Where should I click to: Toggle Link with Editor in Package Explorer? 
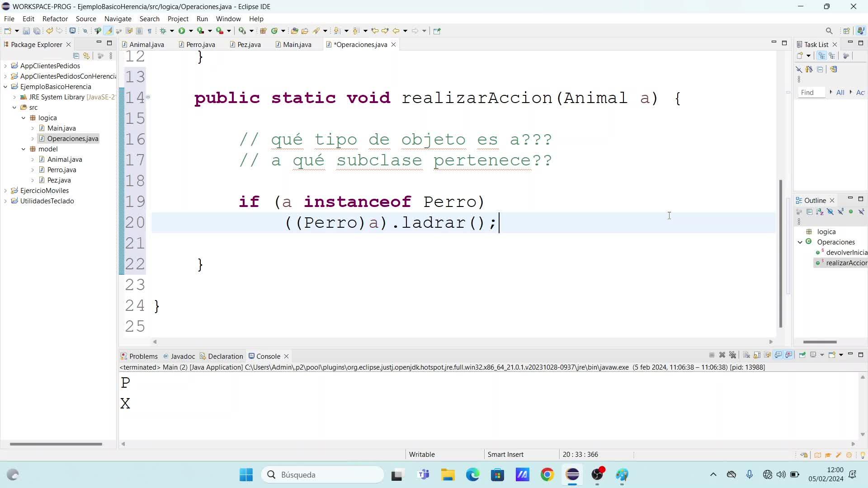86,56
